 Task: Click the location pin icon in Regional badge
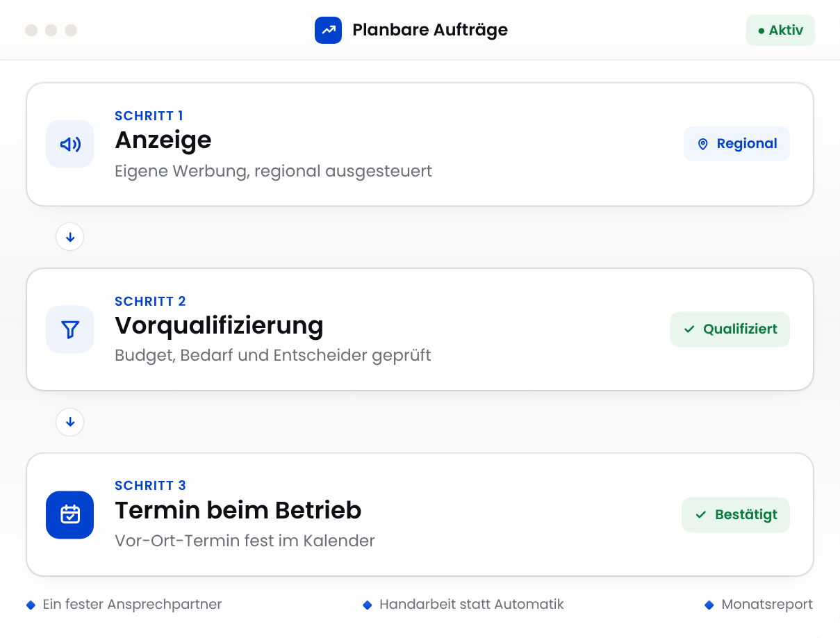click(702, 144)
